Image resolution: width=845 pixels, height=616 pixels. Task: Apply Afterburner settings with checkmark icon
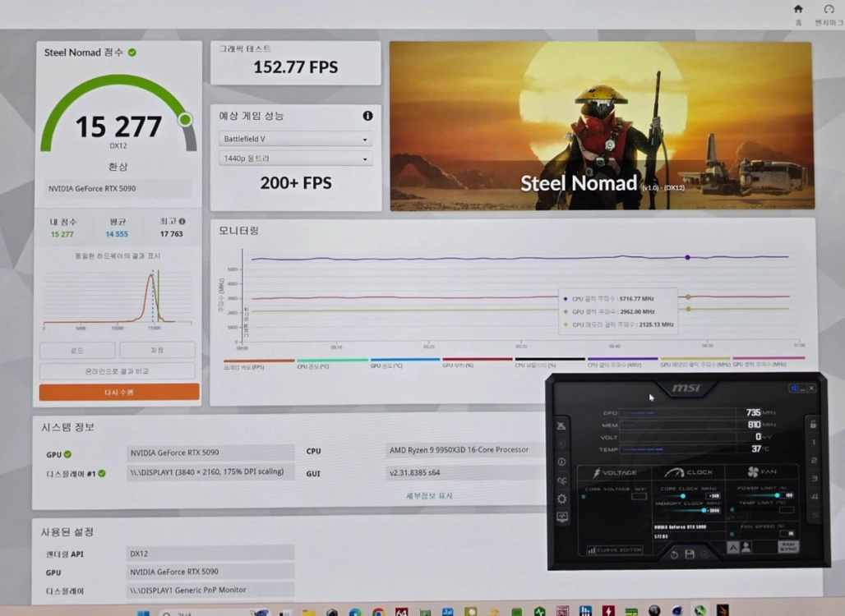coord(704,554)
